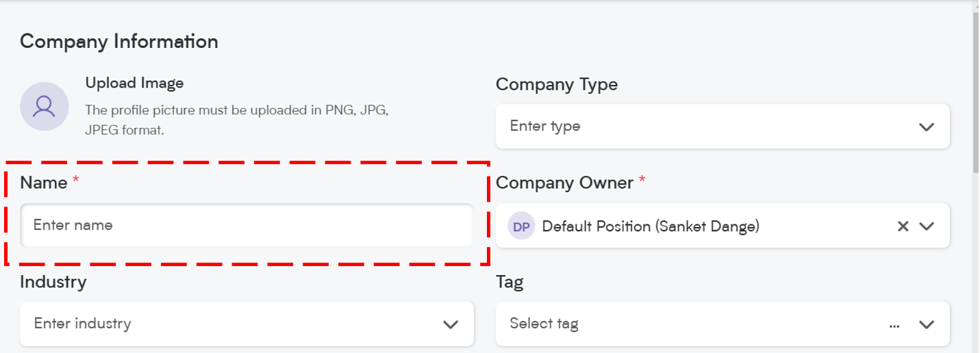The image size is (980, 353).
Task: Click the DP initials avatar badge
Action: (521, 226)
